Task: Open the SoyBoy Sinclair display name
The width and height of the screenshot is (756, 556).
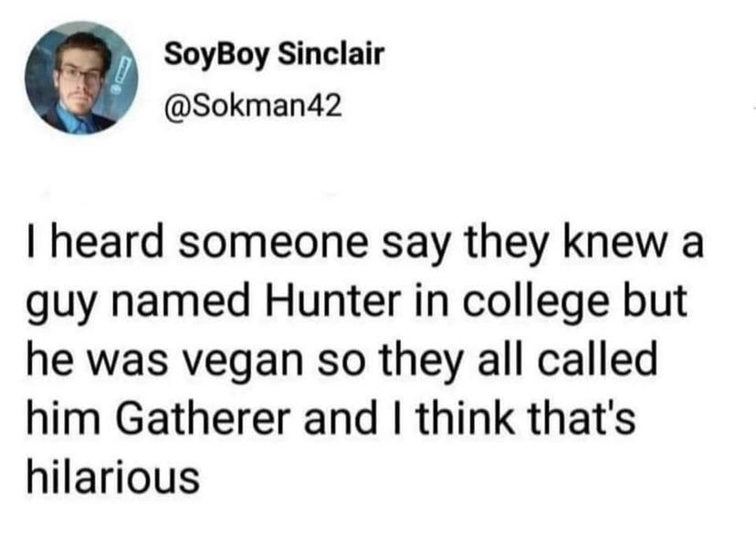Action: 274,56
